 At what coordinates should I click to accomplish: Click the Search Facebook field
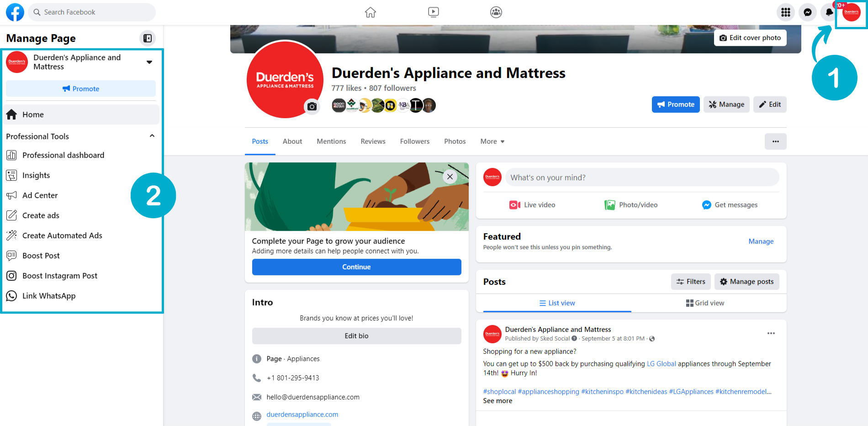coord(92,12)
